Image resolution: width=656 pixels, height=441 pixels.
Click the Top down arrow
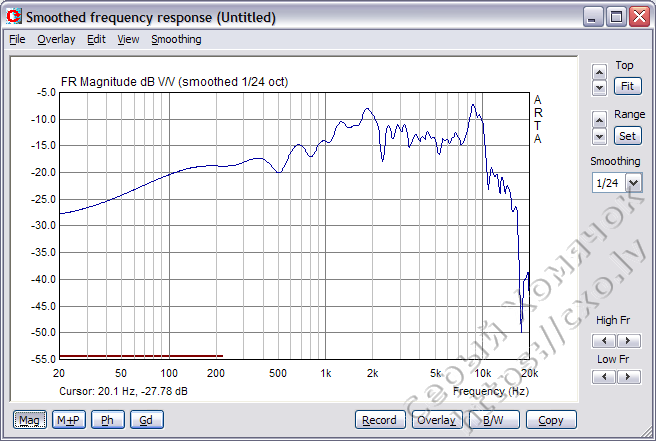tap(599, 88)
